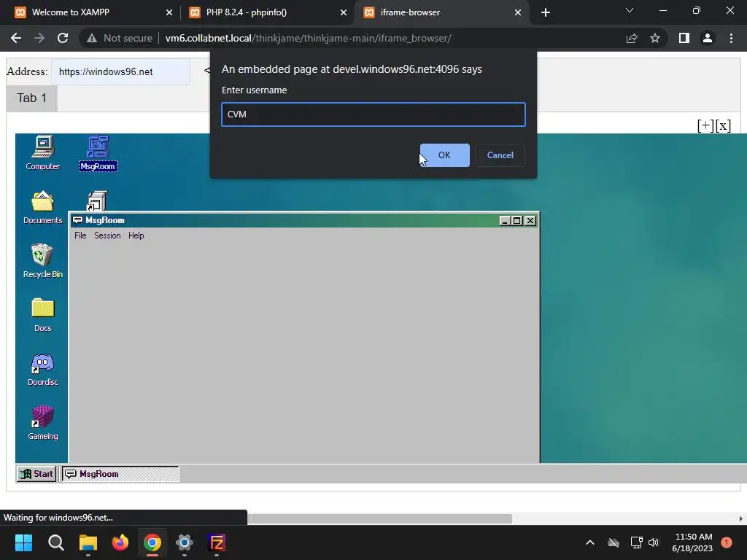Open the Windows Start menu
The image size is (747, 560).
tap(23, 542)
